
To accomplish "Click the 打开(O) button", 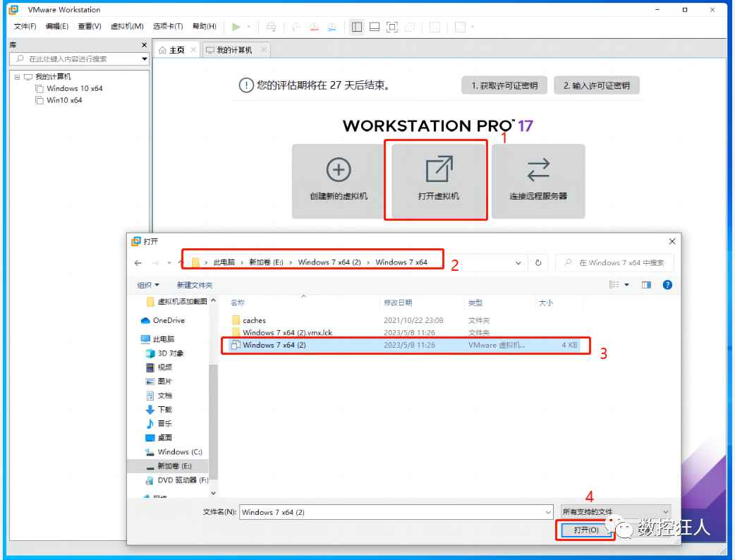I will (586, 530).
